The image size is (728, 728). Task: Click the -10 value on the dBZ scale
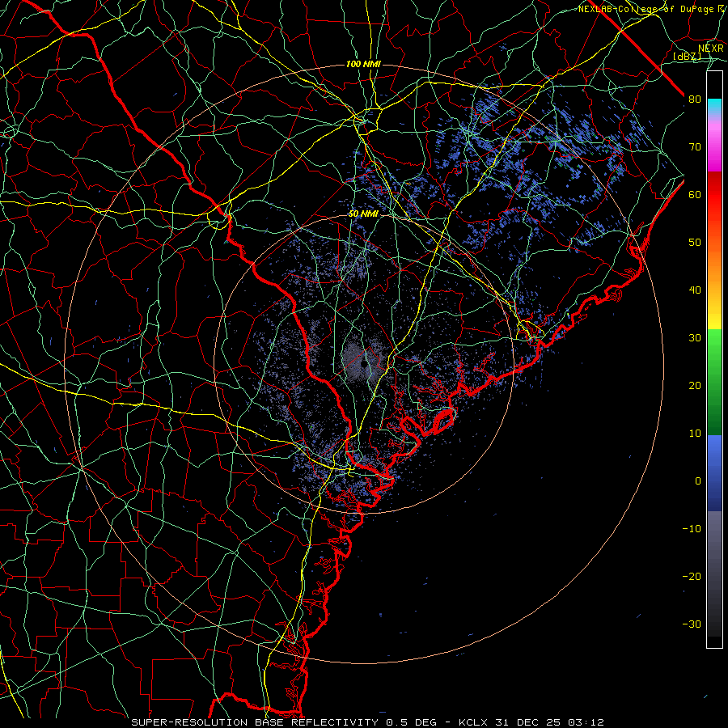point(692,529)
